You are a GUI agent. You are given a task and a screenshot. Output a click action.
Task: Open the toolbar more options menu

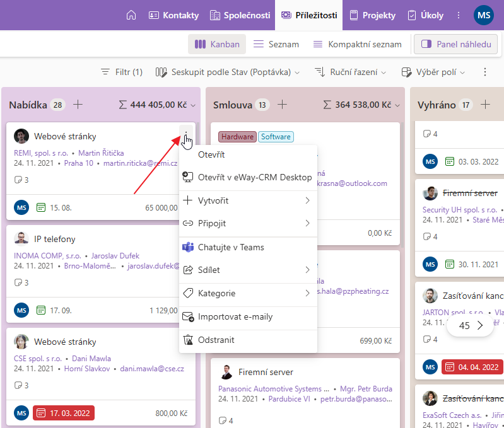[x=484, y=72]
